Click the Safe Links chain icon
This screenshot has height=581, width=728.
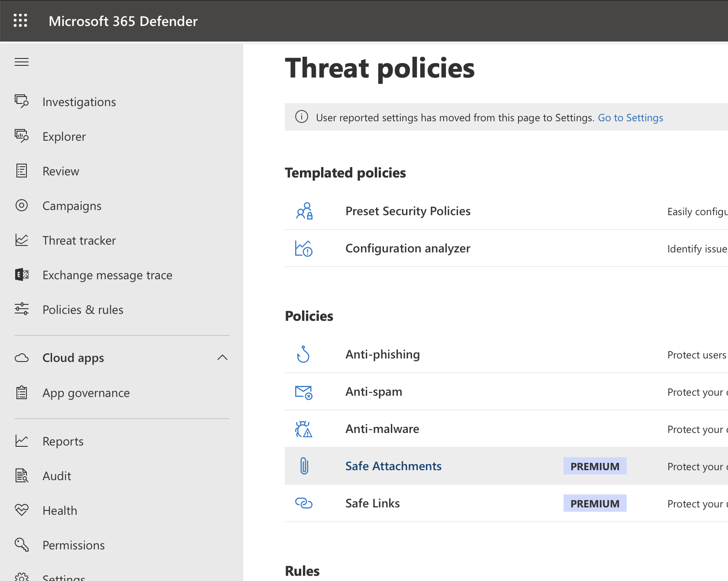(303, 503)
